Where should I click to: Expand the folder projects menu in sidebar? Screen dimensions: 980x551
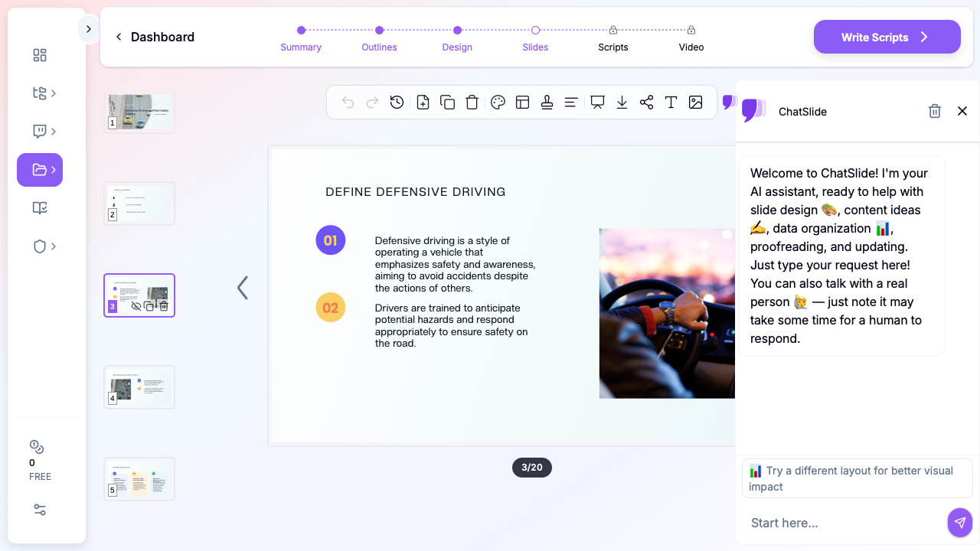tap(40, 170)
